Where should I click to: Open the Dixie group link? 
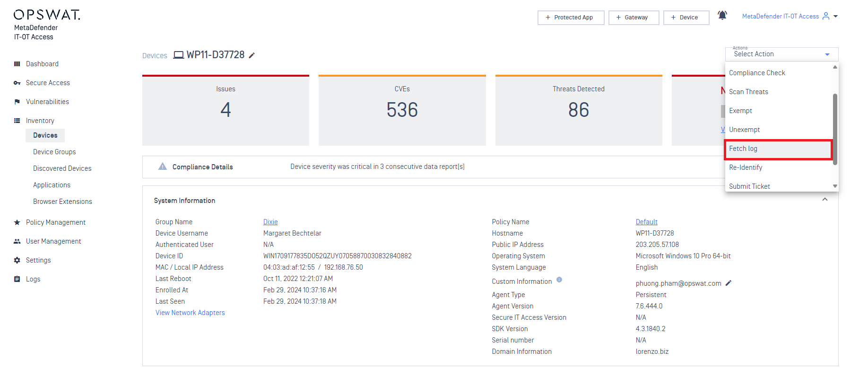(270, 222)
